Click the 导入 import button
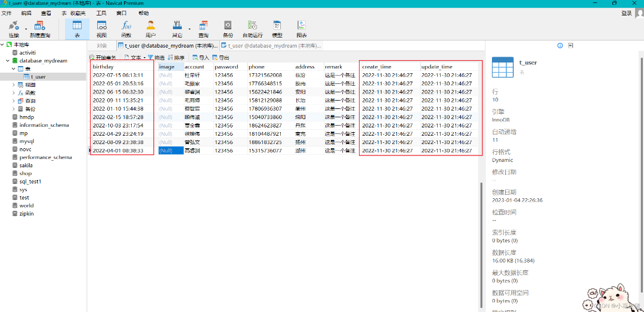This screenshot has height=312, width=644. (201, 58)
